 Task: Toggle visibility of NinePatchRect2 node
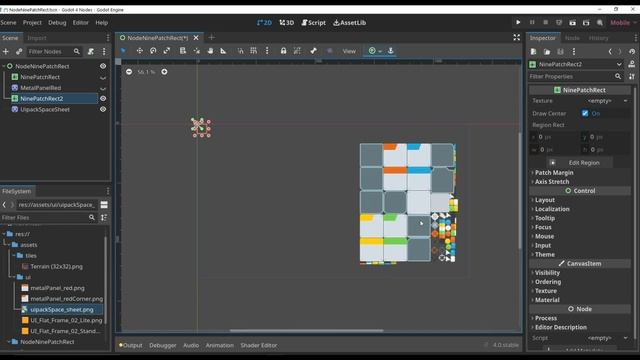click(x=103, y=98)
